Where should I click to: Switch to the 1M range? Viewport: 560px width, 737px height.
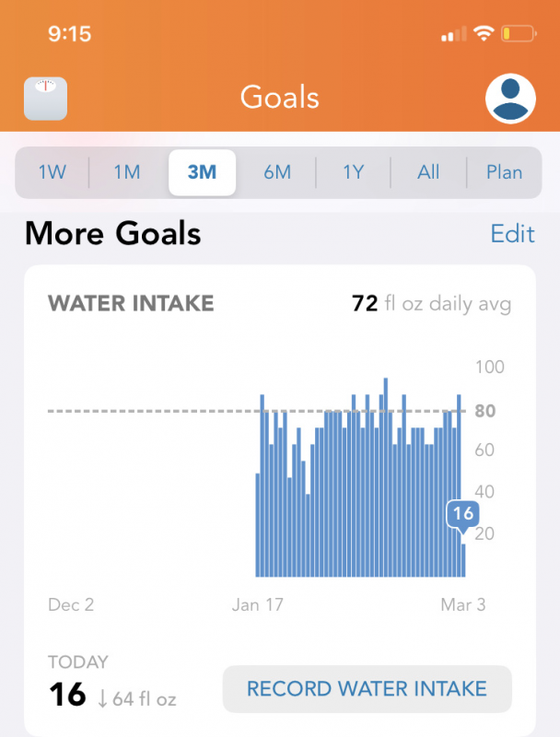[127, 172]
